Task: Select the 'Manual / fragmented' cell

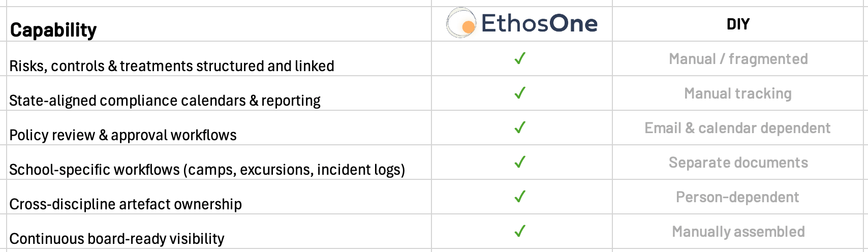Action: 738,59
